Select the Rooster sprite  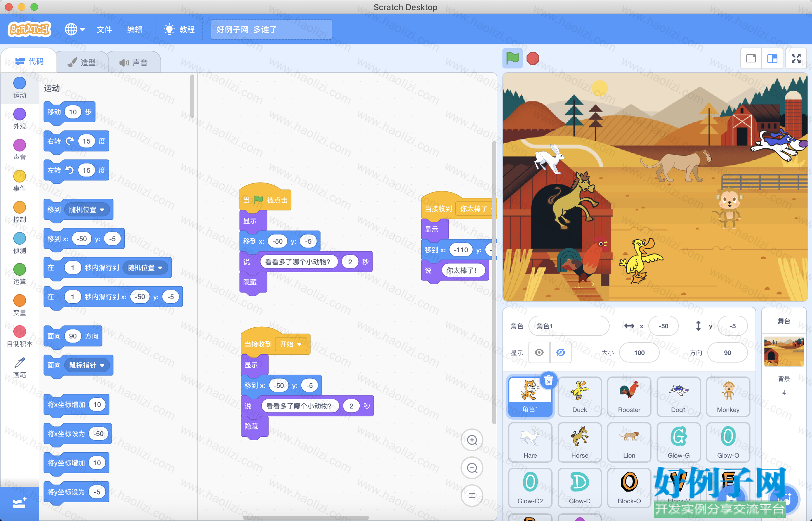coord(629,397)
